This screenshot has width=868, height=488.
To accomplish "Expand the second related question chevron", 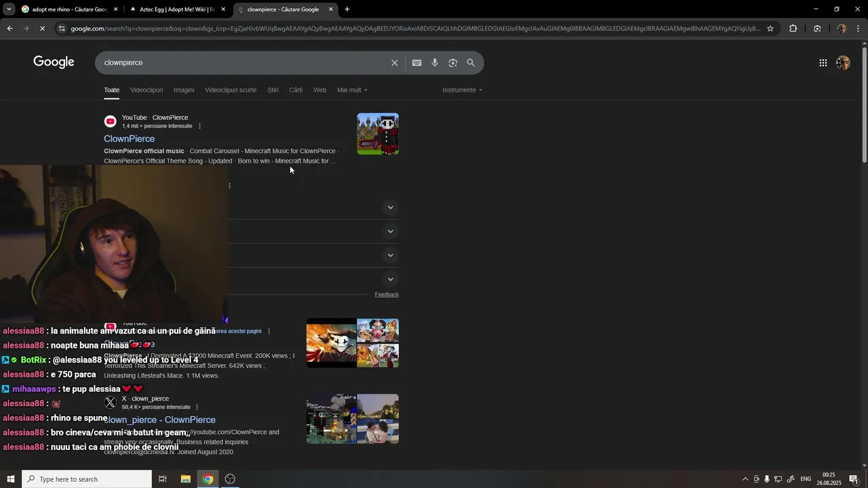I will click(x=390, y=232).
